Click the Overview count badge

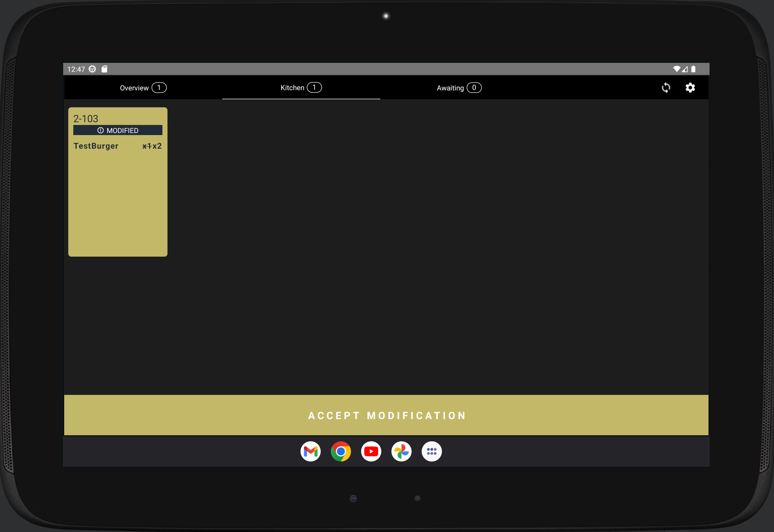click(x=159, y=88)
